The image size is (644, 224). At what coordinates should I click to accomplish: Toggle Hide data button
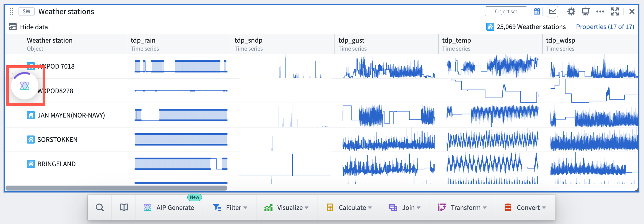pyautogui.click(x=28, y=27)
